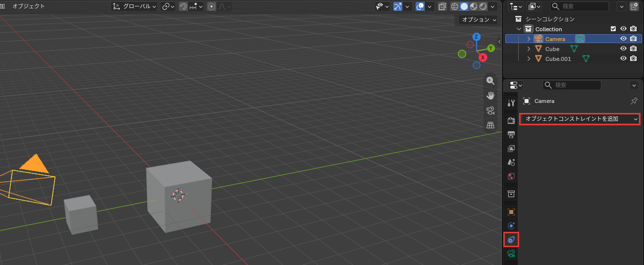Disable Cube in renders
Viewport: 644px width, 265px height.
[633, 49]
